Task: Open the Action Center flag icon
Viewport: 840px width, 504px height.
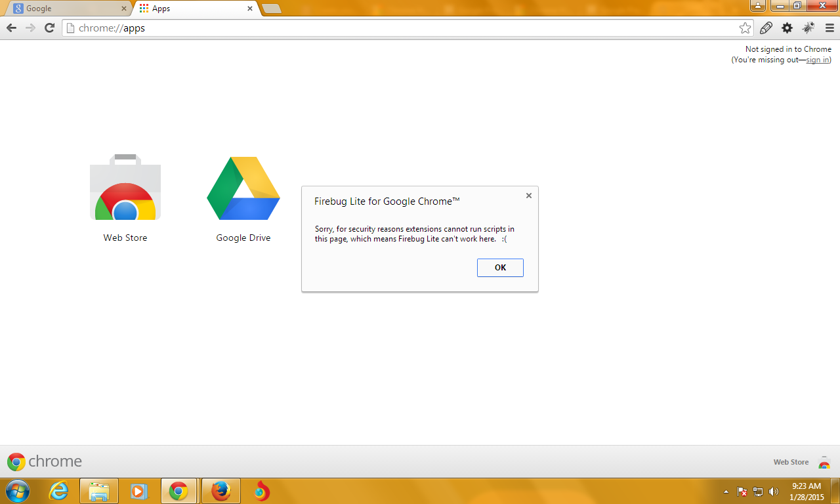Action: coord(742,491)
